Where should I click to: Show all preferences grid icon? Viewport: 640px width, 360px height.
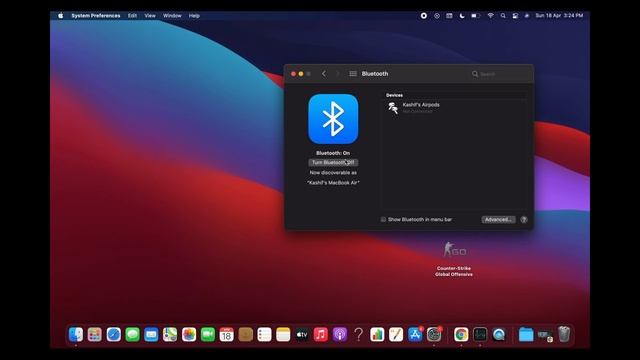pos(353,74)
